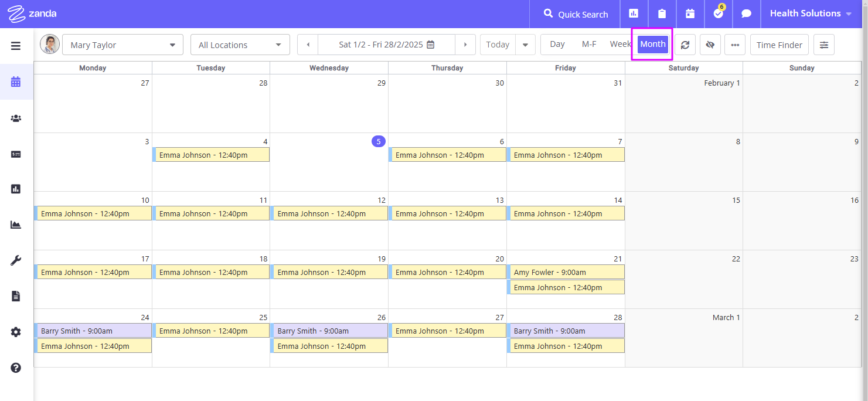The image size is (868, 401).
Task: Toggle the hidden eye-slash visibility button
Action: coord(710,45)
